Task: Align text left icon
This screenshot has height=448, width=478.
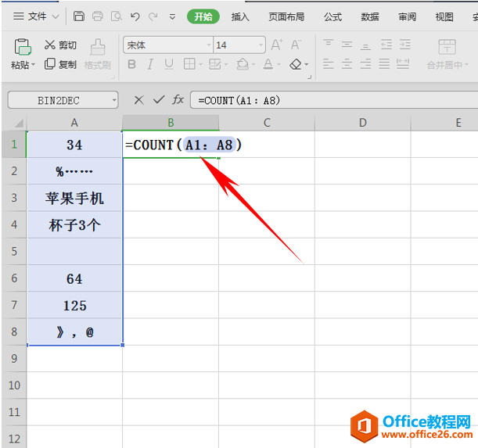Action: pyautogui.click(x=329, y=64)
